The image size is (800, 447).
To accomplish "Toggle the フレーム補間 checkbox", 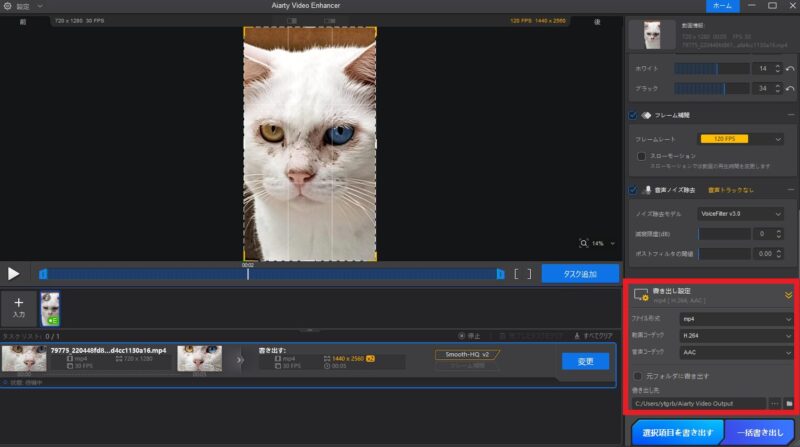I will [x=634, y=115].
